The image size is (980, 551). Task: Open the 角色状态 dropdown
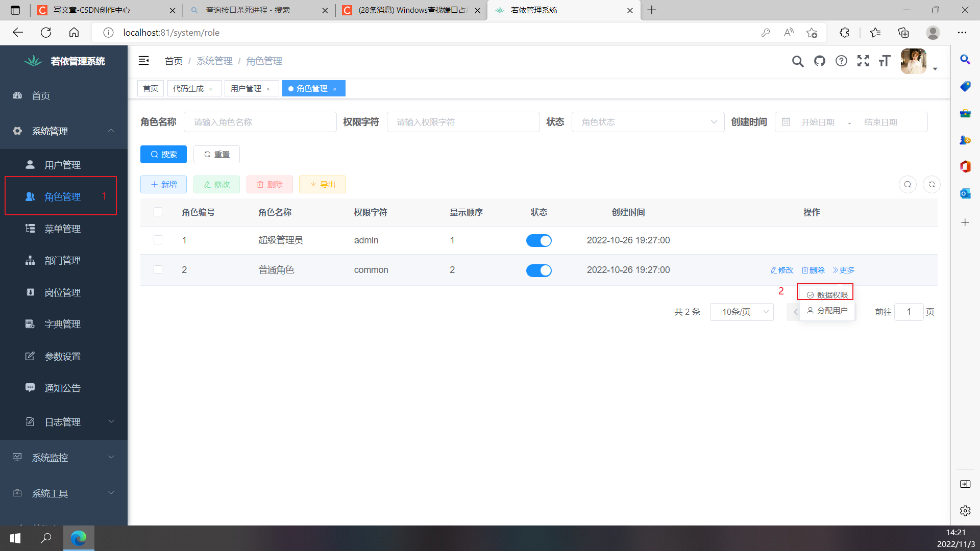pyautogui.click(x=648, y=122)
